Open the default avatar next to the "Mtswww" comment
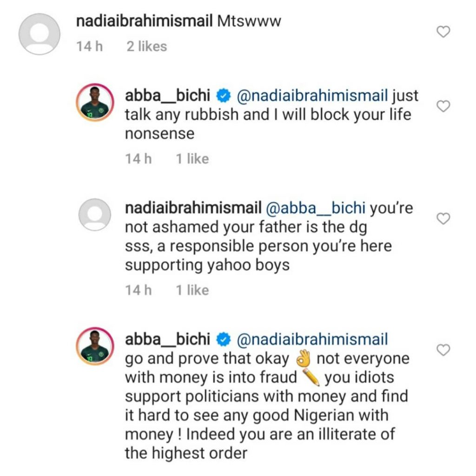This screenshot has width=476, height=476. [39, 34]
